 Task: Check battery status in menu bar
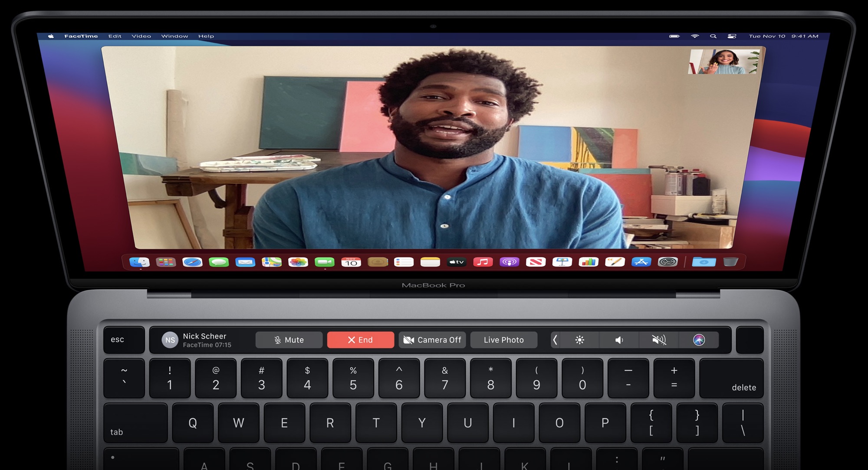coord(669,39)
